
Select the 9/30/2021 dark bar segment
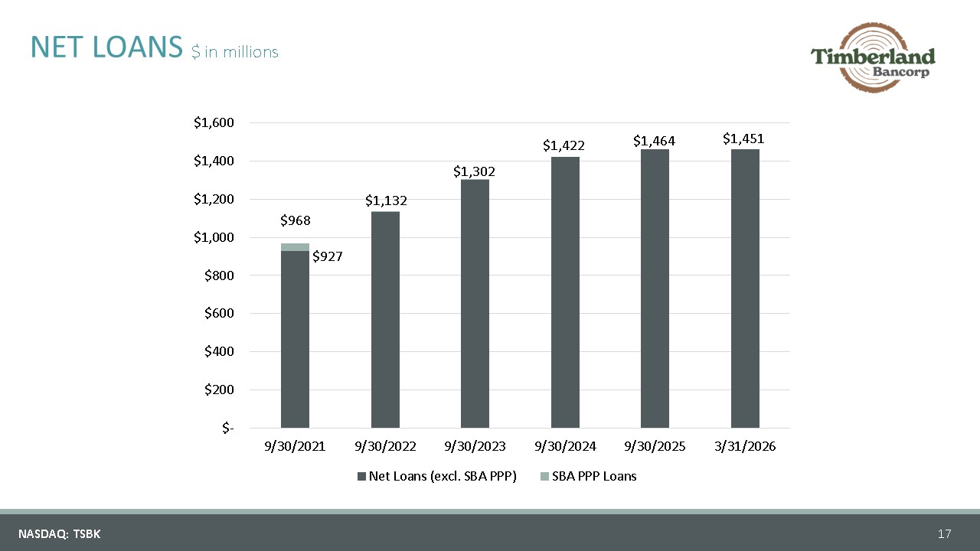pos(295,339)
